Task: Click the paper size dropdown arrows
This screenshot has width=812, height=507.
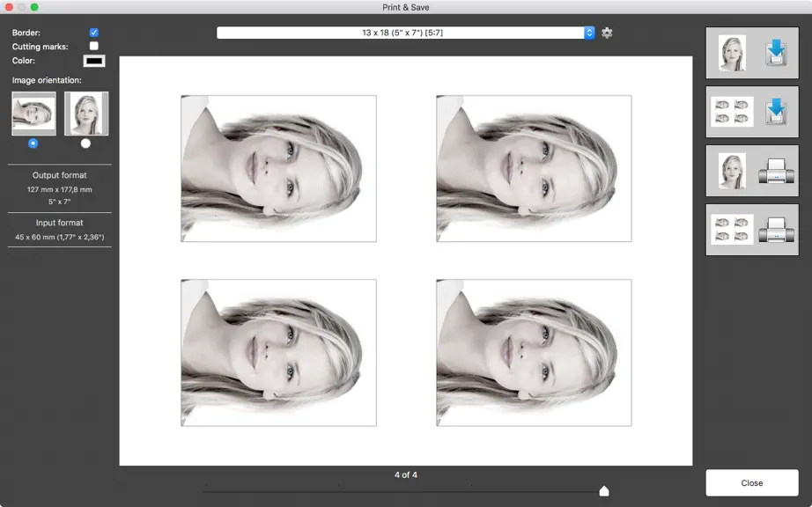Action: click(589, 33)
